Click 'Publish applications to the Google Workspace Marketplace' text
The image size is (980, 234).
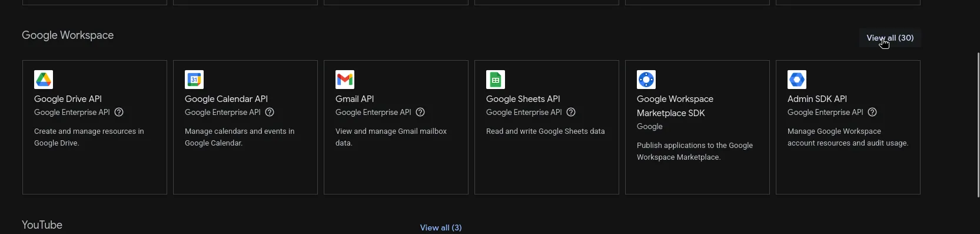(695, 151)
